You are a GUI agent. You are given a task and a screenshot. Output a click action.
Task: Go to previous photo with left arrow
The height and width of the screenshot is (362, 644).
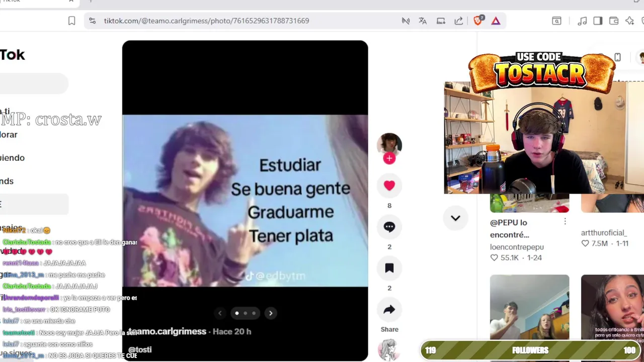coord(220,313)
